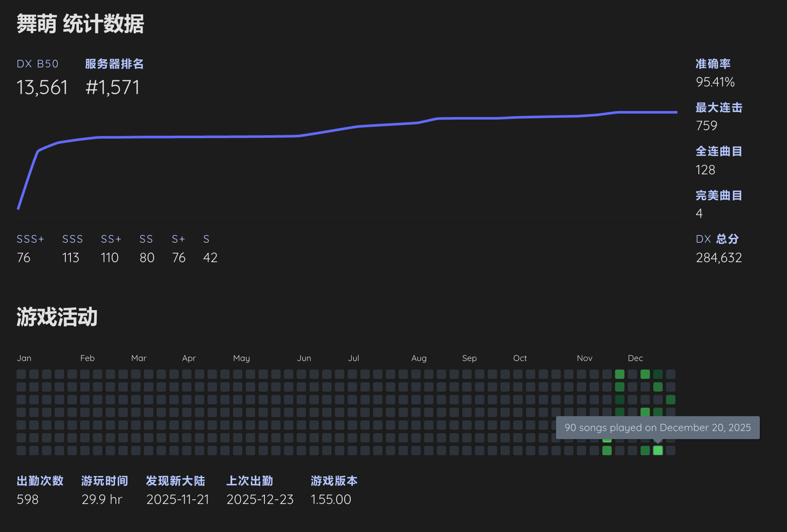Select the "游戏版本" label
Image resolution: width=787 pixels, height=532 pixels.
pos(334,481)
